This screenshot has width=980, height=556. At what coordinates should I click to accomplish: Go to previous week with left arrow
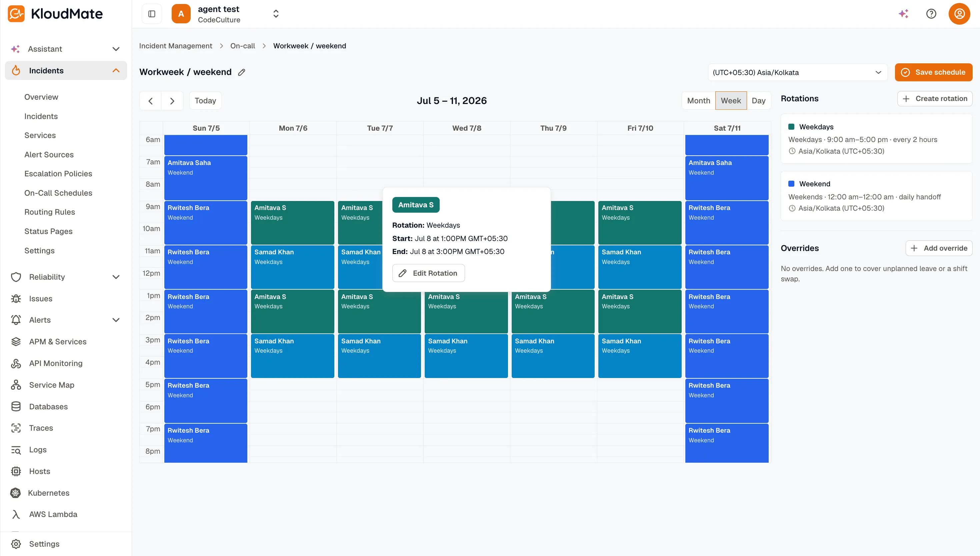[x=150, y=101]
